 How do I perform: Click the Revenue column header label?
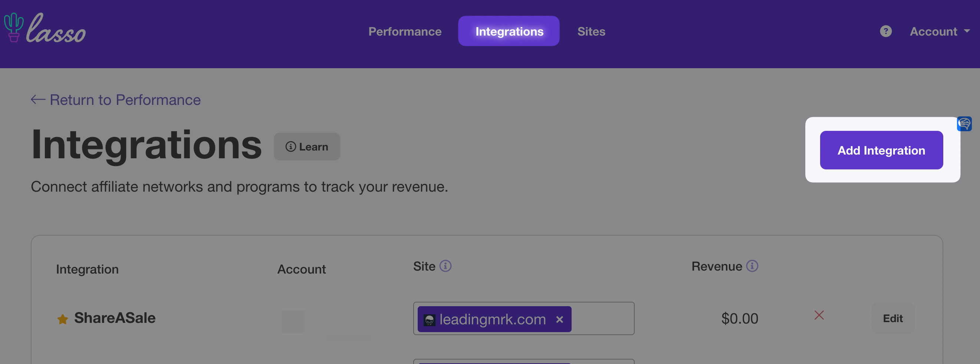[716, 266]
